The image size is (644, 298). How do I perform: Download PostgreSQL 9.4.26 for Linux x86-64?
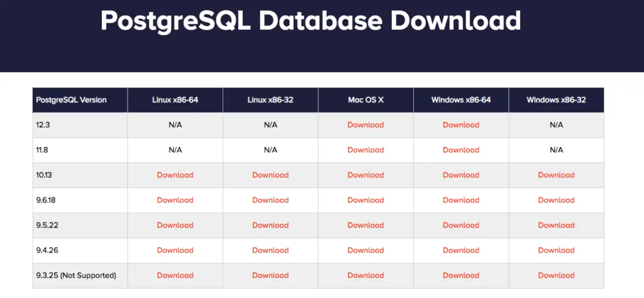[175, 250]
